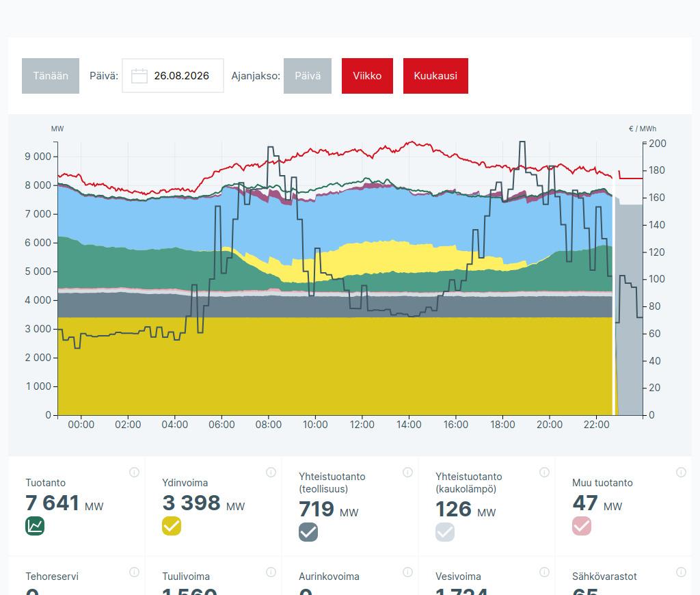This screenshot has height=595, width=700.
Task: Toggle the pink Muu tuotanto checkbox
Action: click(582, 526)
